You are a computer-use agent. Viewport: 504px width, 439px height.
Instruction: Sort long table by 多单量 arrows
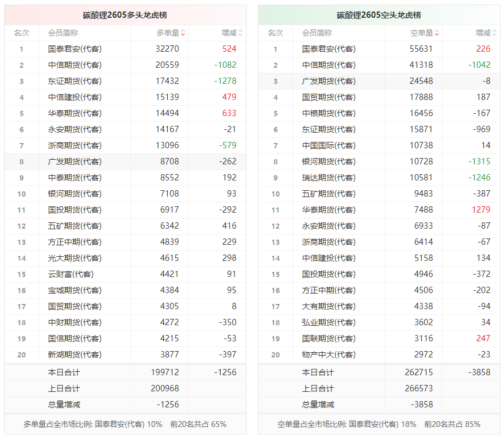click(183, 33)
